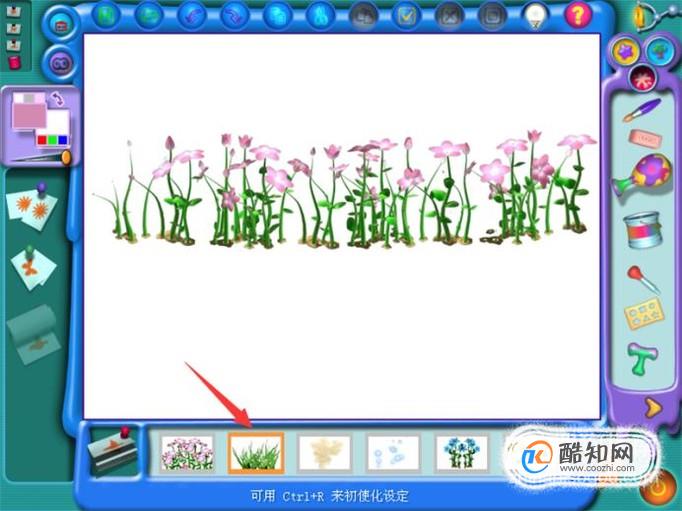Click the purple goggles circle button
This screenshot has width=682, height=511.
60,64
